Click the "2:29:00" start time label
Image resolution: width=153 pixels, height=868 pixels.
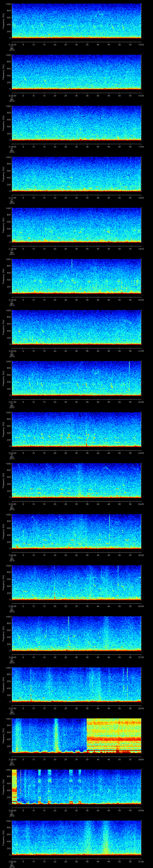(12, 810)
